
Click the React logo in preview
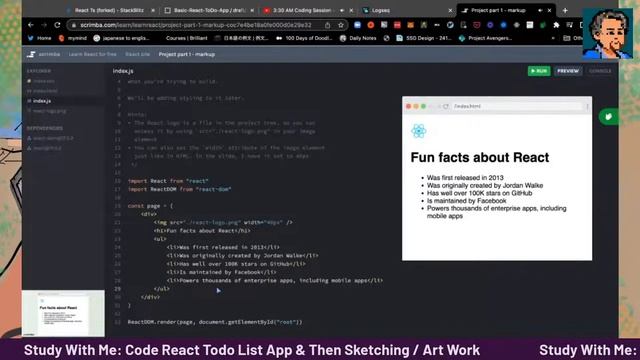(419, 131)
